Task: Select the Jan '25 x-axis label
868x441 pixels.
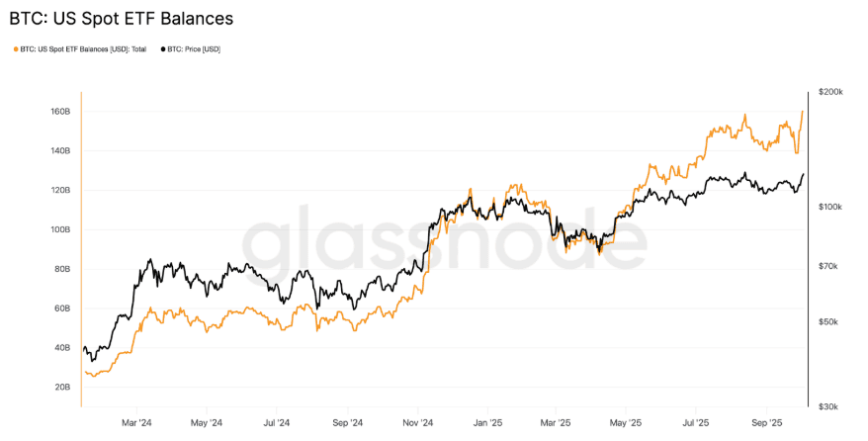Action: pyautogui.click(x=487, y=422)
